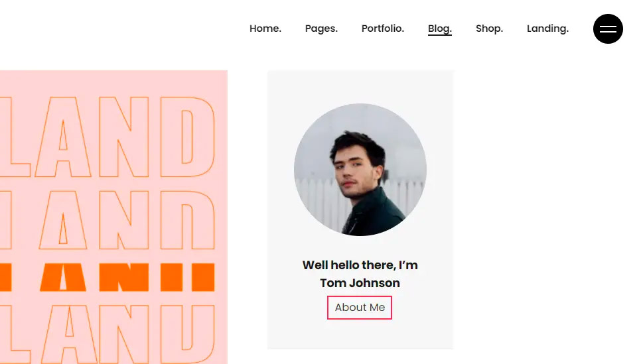Open the Landing. menu entry

click(547, 29)
